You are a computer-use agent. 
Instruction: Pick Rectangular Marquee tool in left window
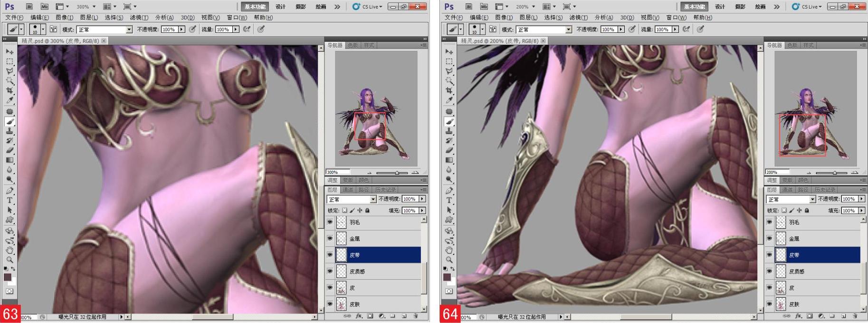tap(10, 61)
